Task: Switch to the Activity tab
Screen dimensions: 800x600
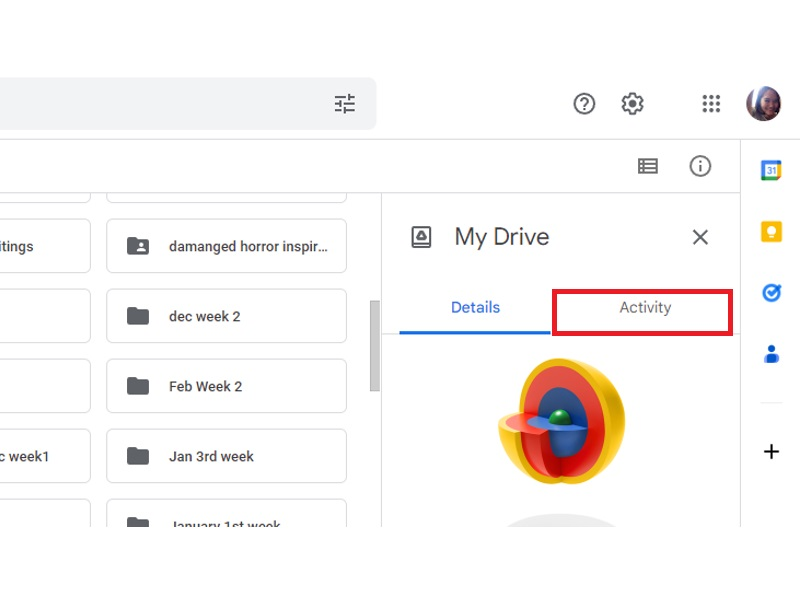Action: [x=645, y=308]
